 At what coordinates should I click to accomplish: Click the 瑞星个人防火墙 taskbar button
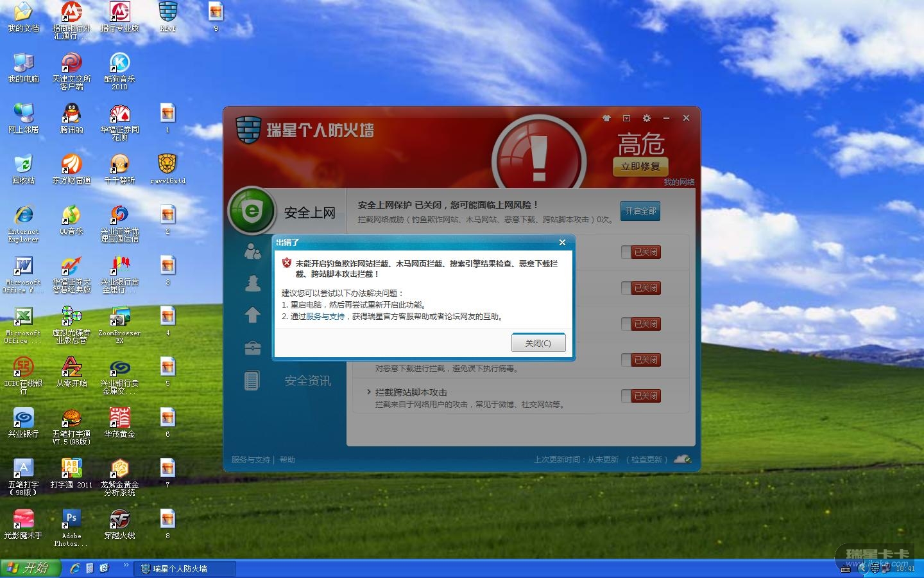click(x=186, y=569)
